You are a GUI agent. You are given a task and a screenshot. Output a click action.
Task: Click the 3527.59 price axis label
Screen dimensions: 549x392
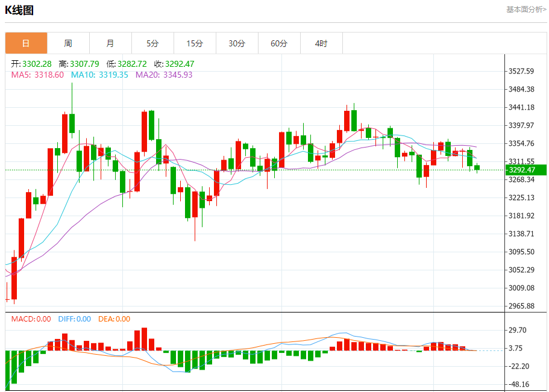(x=521, y=72)
